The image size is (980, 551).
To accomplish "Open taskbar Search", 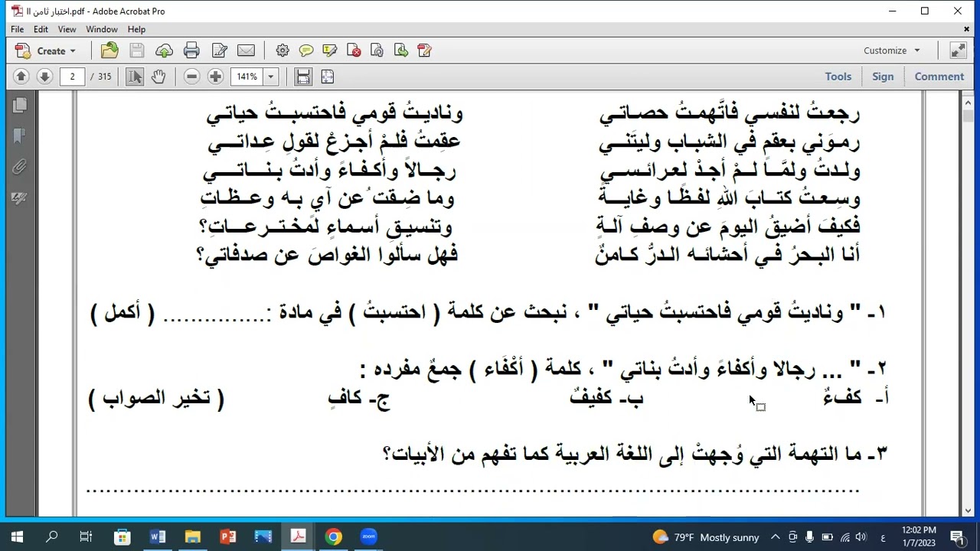I will [52, 537].
